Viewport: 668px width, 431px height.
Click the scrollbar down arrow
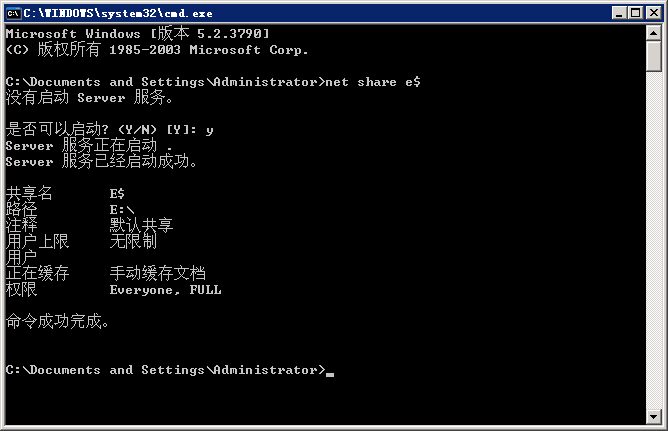[x=654, y=416]
